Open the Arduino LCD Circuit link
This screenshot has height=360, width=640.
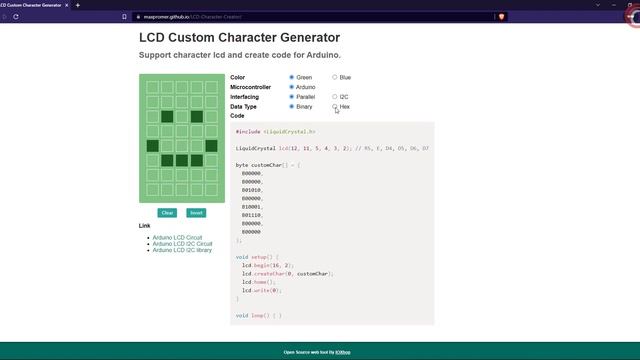[177, 238]
